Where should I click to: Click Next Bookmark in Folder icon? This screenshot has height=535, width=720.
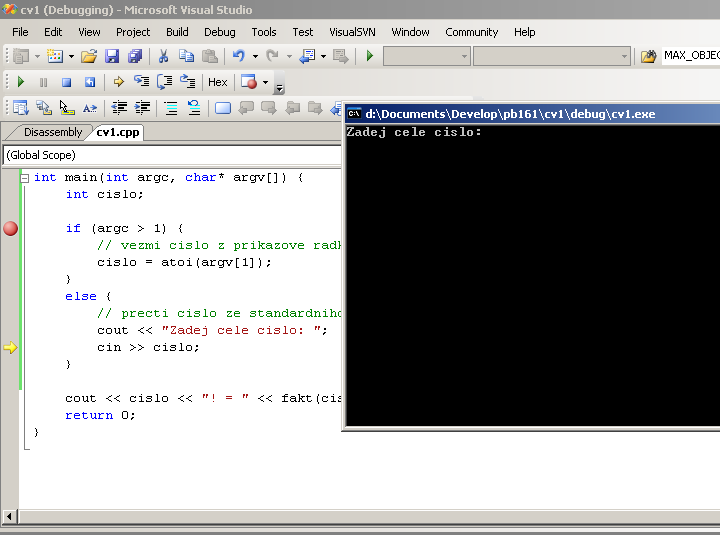(x=315, y=108)
